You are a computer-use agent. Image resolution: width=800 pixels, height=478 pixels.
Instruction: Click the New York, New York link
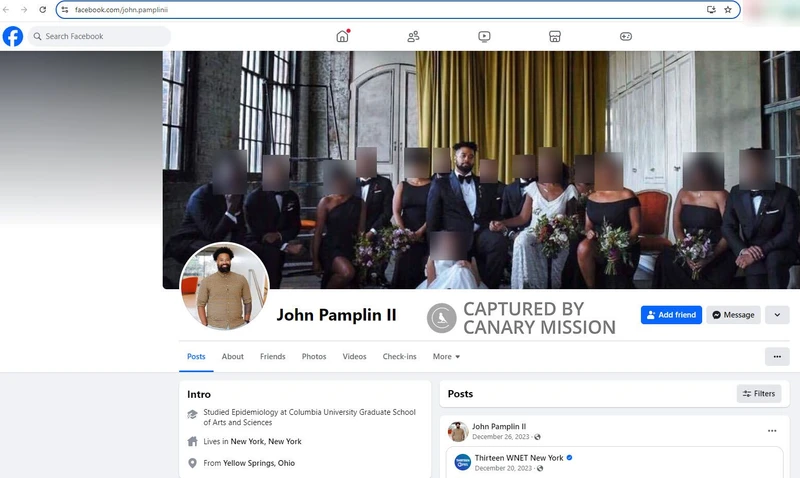[x=266, y=441]
